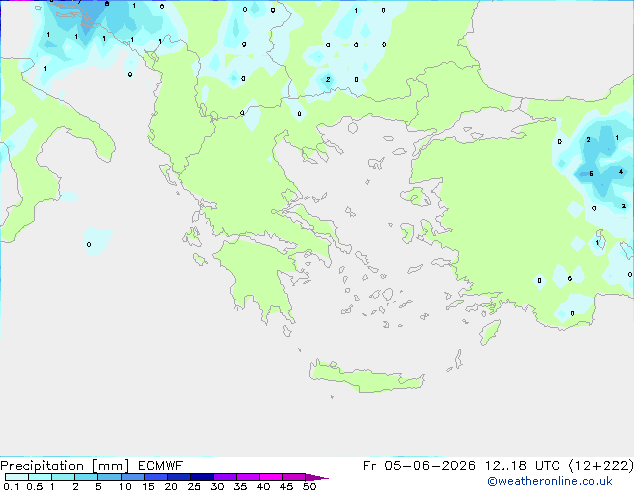Screen dimensions: 634x490
Task: Click the date "05-06-2026" text
Action: [x=430, y=466]
